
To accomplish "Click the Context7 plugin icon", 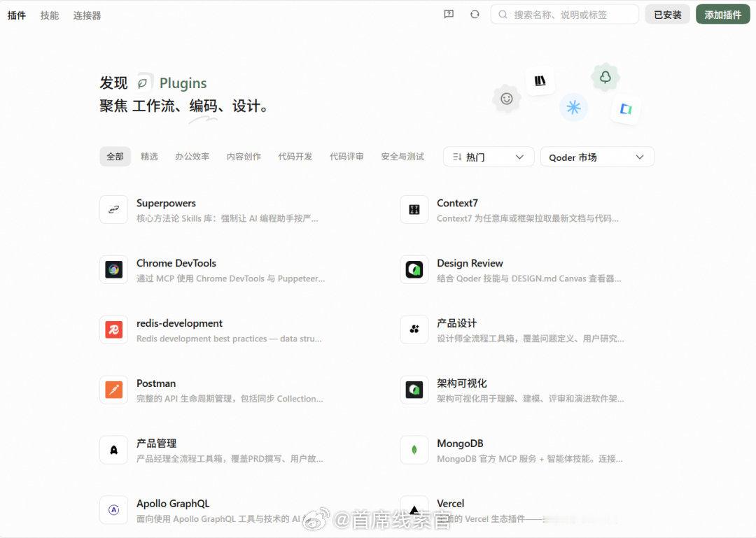I will [x=414, y=209].
